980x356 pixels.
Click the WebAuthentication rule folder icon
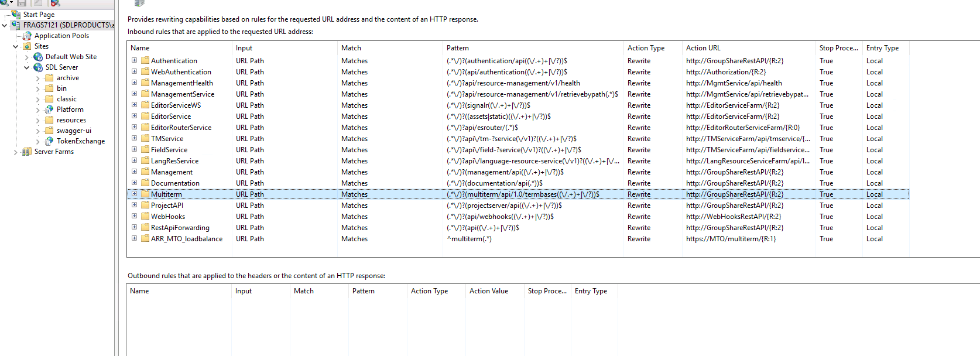145,71
